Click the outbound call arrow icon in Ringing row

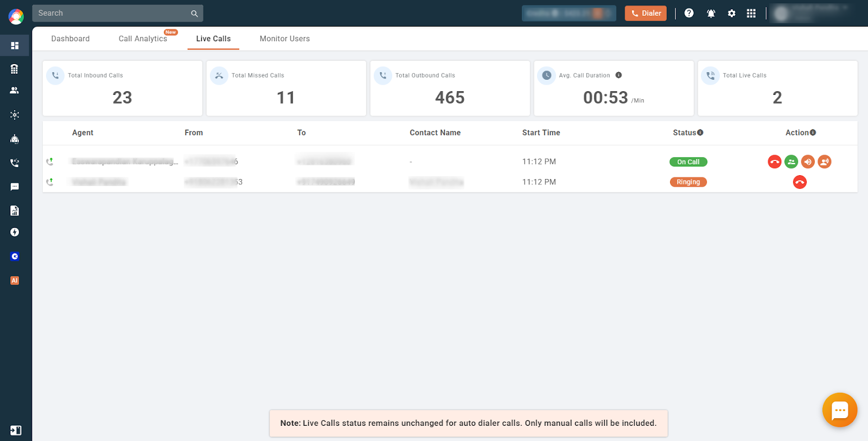click(x=50, y=182)
